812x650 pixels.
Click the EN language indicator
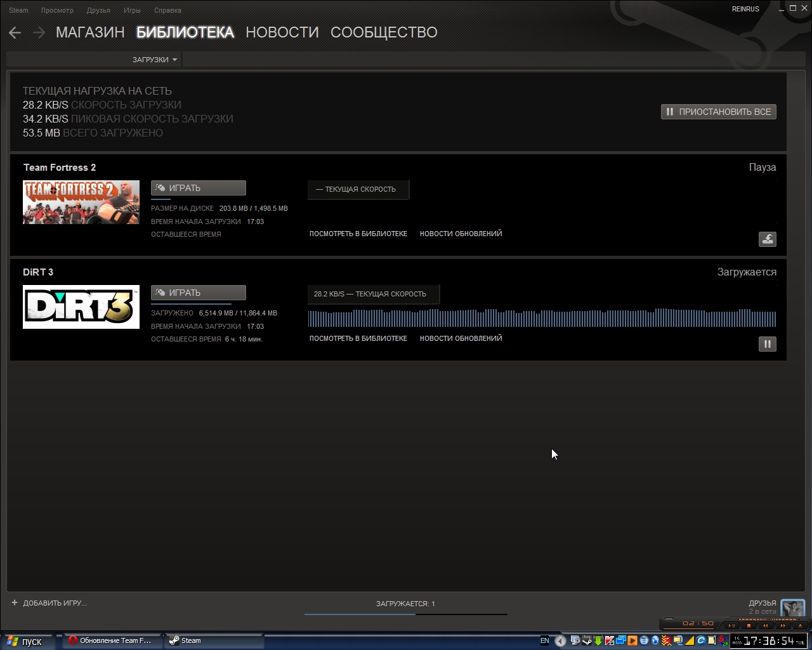click(x=545, y=640)
